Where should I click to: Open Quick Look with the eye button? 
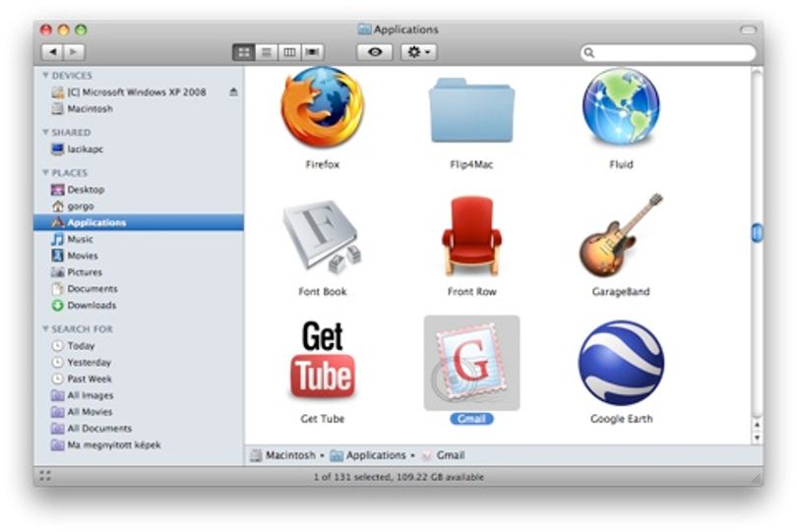point(375,52)
